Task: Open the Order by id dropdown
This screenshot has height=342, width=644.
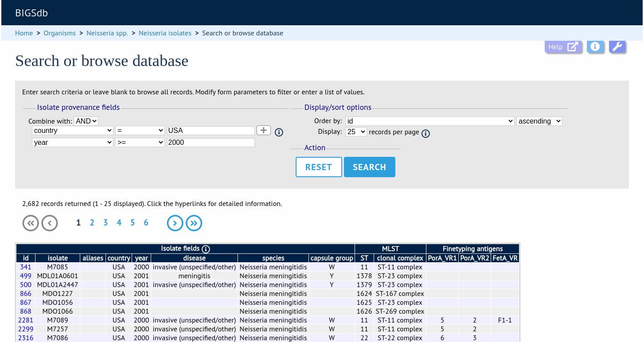Action: click(430, 121)
